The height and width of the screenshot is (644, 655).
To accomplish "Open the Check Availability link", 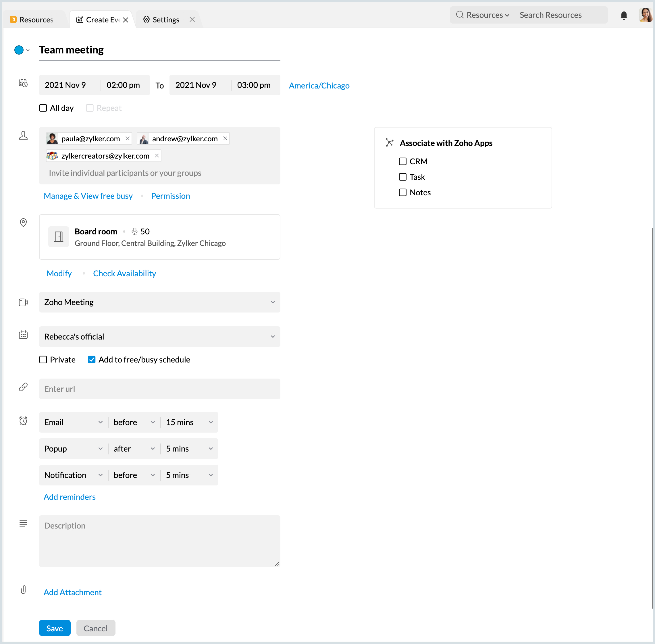I will click(124, 273).
